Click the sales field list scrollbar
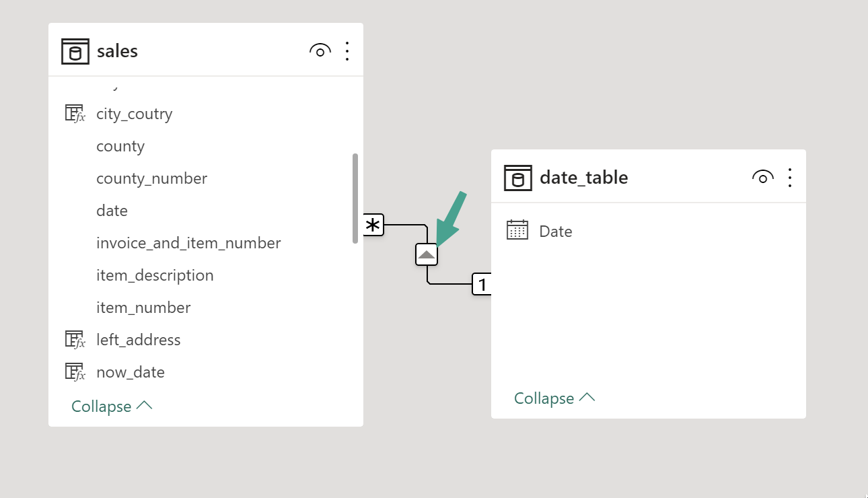Screen dimensions: 868x498 click(x=355, y=198)
